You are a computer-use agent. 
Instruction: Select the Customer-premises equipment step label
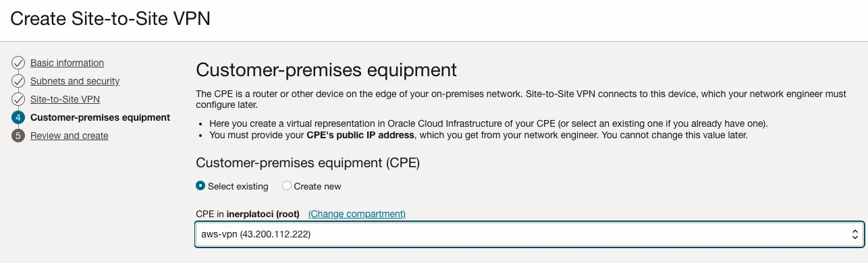point(100,117)
